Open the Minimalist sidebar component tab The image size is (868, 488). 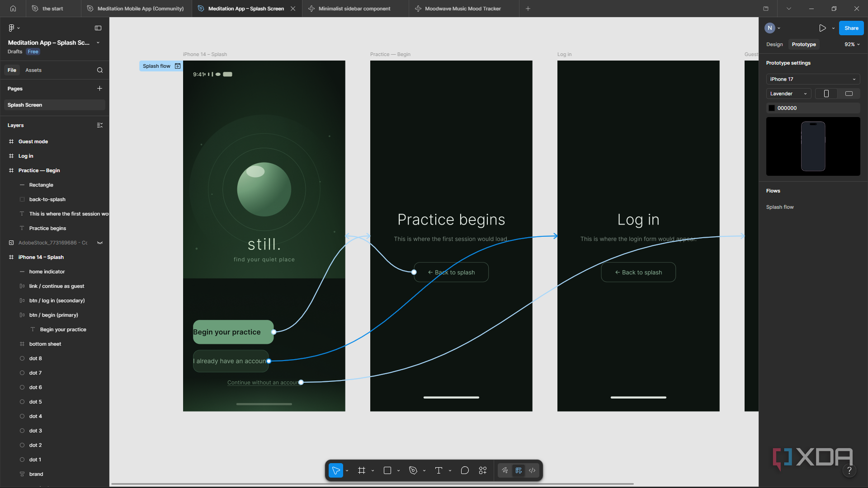pos(354,9)
